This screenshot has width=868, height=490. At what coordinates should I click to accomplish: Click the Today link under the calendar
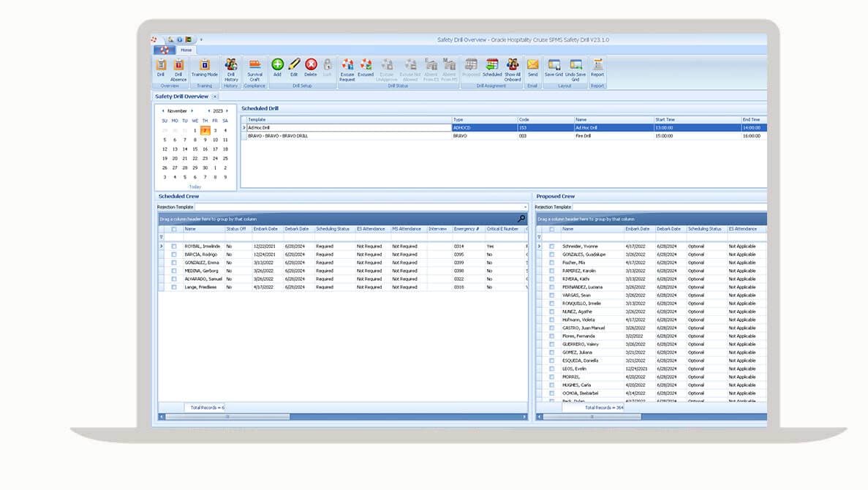pyautogui.click(x=195, y=186)
